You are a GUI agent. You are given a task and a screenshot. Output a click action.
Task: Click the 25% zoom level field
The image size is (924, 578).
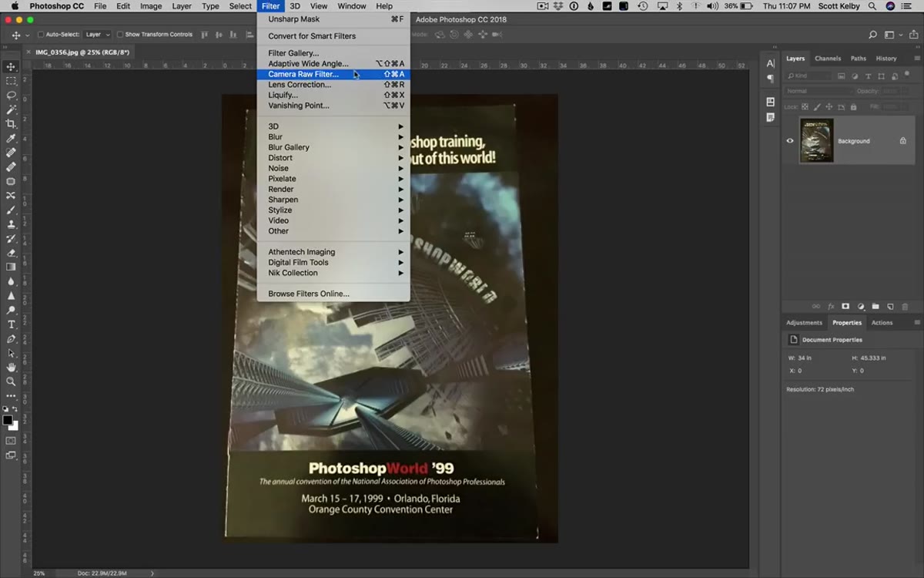pyautogui.click(x=39, y=573)
